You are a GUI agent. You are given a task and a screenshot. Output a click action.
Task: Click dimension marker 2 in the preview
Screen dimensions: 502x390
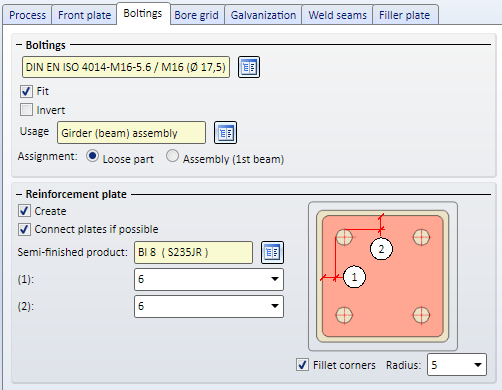pyautogui.click(x=381, y=249)
